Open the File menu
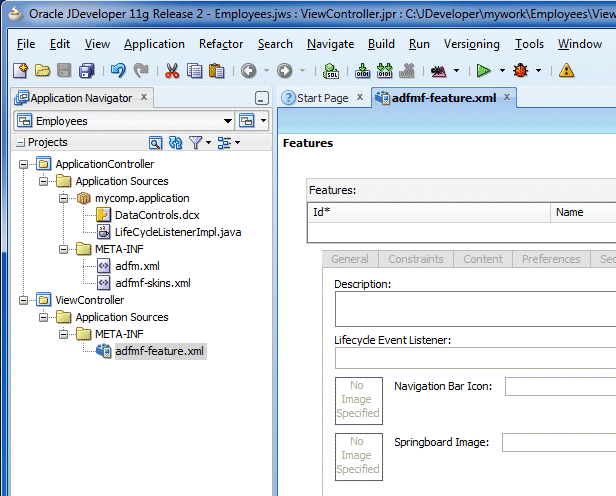The width and height of the screenshot is (616, 496). [x=26, y=44]
